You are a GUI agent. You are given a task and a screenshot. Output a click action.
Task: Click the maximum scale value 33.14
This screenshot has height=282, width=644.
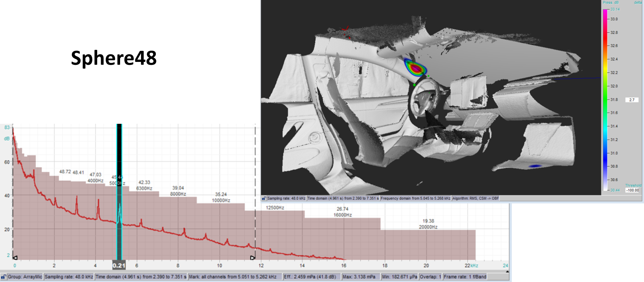615,9
